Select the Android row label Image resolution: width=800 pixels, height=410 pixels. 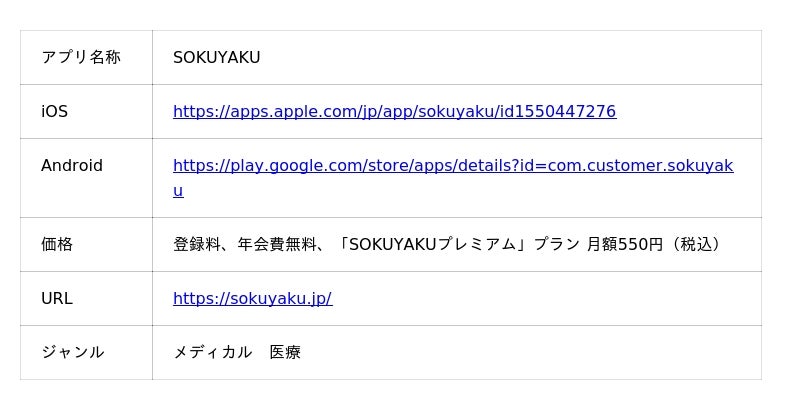72,166
